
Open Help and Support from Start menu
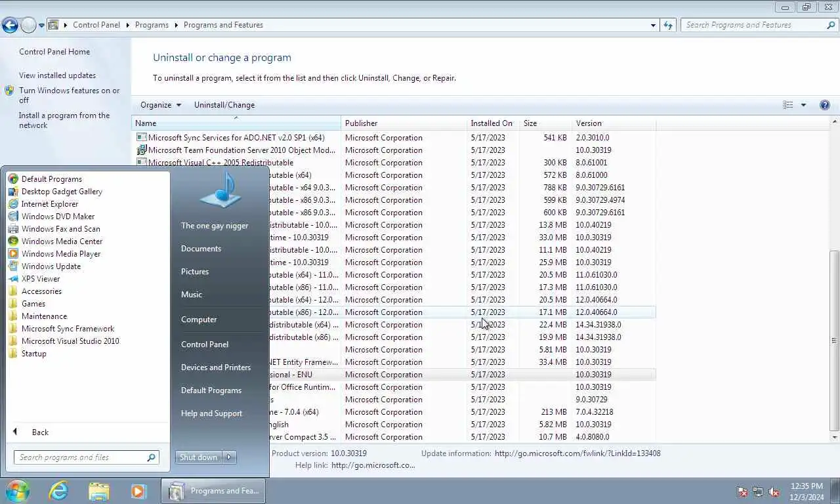211,413
